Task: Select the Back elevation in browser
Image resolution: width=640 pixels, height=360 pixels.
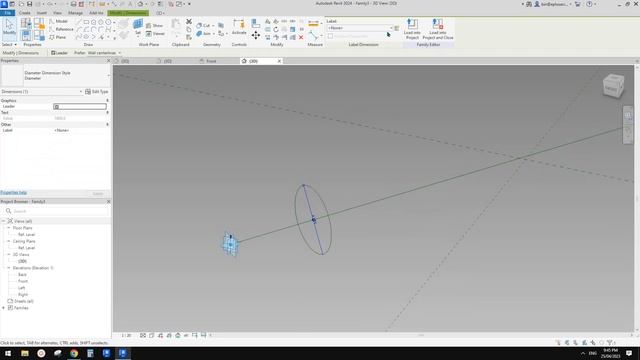Action: (x=22, y=275)
